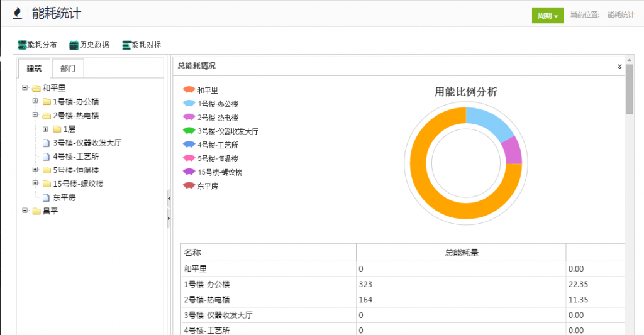Screen dimensions: 644x335
Task: Click the purple donut chart segment
Action: (512, 151)
